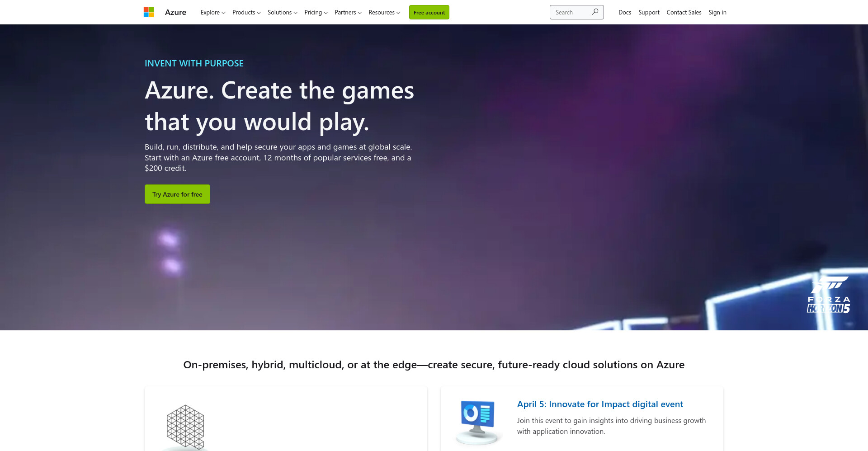Click the green Free account button
Viewport: 868px width, 451px height.
(x=429, y=12)
